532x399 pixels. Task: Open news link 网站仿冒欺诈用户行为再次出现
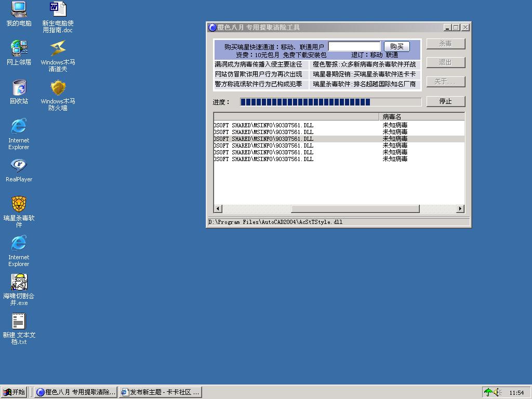(258, 74)
